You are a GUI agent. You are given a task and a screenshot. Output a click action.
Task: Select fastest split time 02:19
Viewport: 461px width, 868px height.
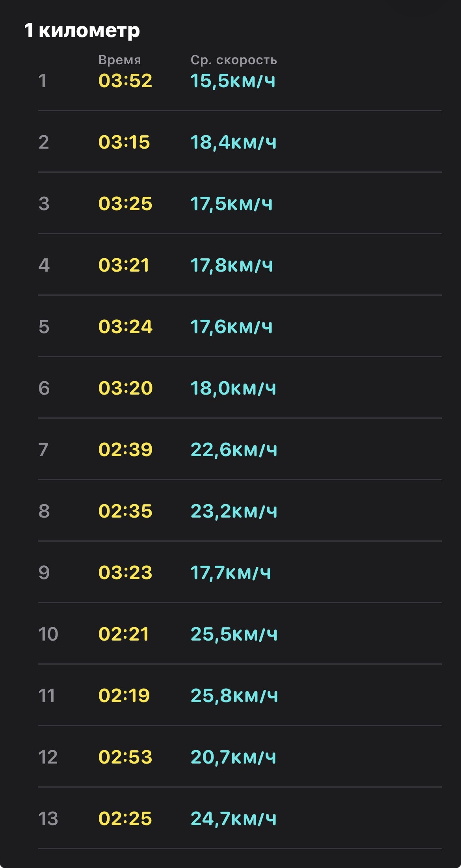click(124, 696)
